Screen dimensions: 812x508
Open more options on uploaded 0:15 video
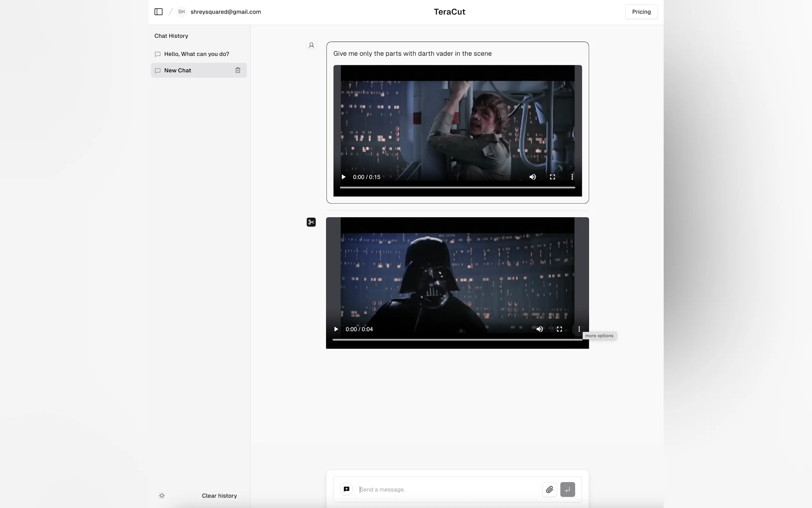[572, 177]
